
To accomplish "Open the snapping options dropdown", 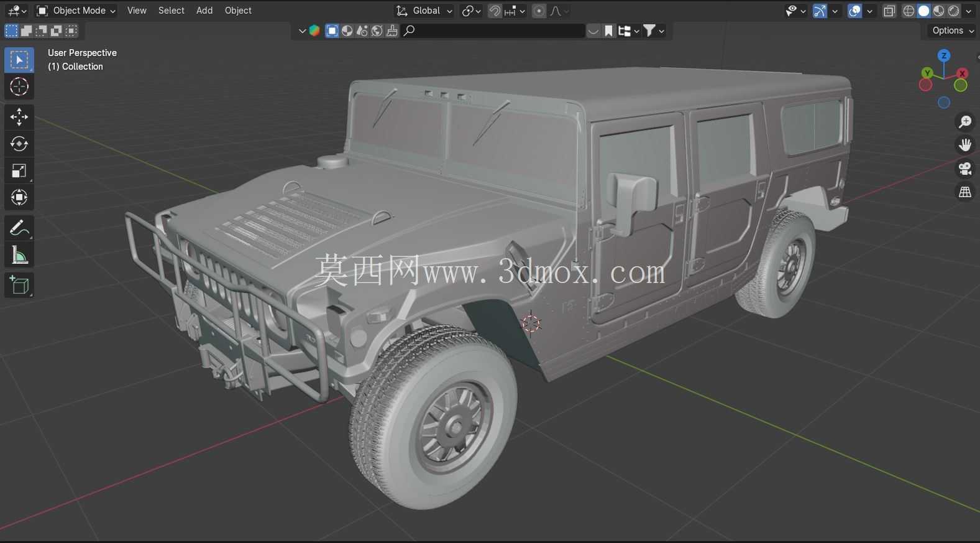I will 515,11.
